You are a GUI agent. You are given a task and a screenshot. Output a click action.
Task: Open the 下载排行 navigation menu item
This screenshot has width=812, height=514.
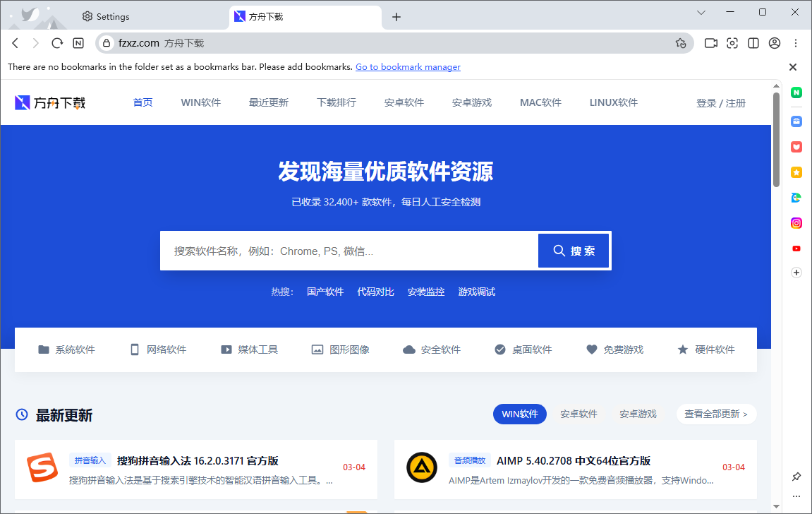coord(337,102)
